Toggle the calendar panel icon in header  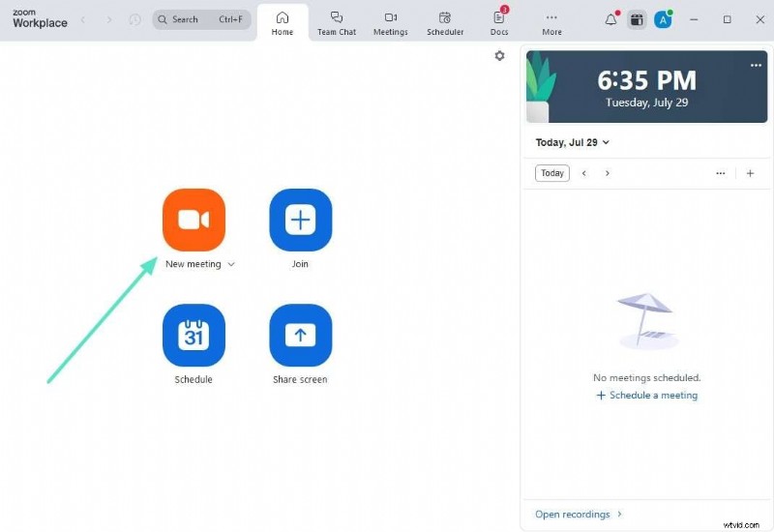(637, 19)
